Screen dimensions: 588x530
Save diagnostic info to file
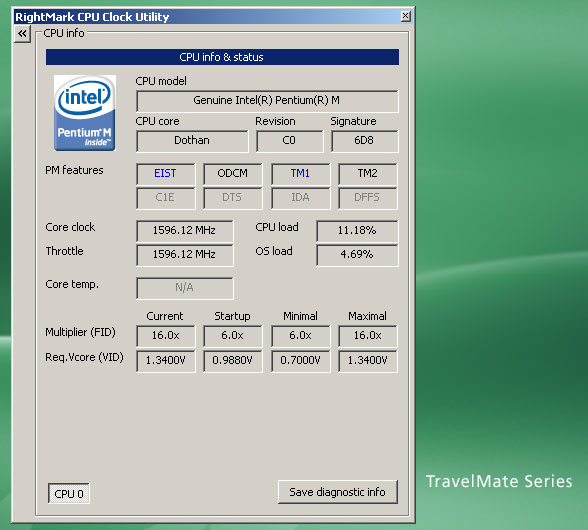pos(338,492)
